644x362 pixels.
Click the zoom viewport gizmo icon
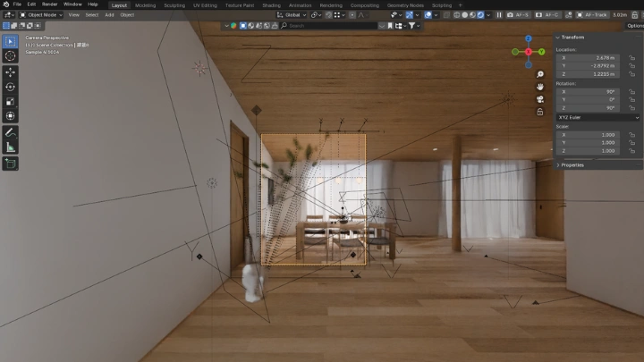(x=540, y=74)
